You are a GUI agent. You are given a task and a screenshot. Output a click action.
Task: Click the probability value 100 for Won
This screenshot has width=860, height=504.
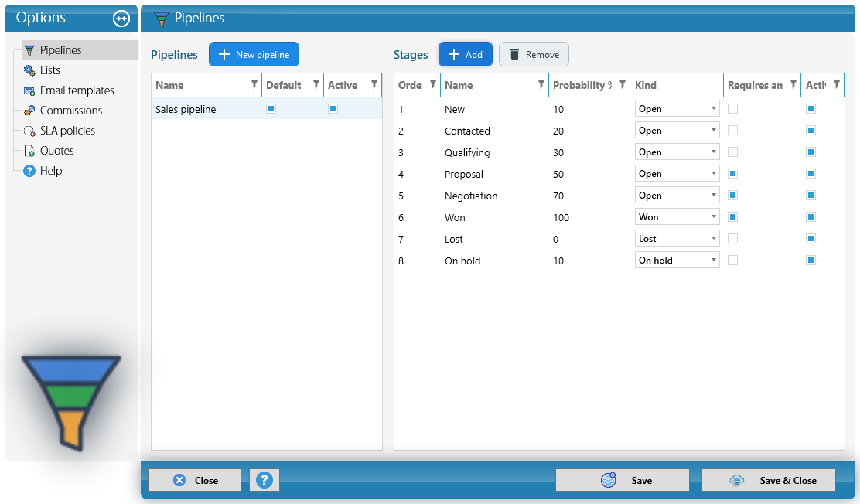point(561,218)
